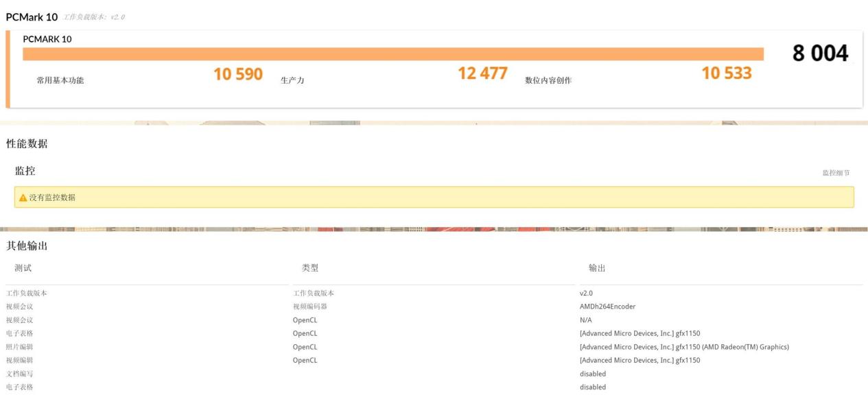Click the 测试 column header
This screenshot has width=868, height=397.
click(23, 268)
